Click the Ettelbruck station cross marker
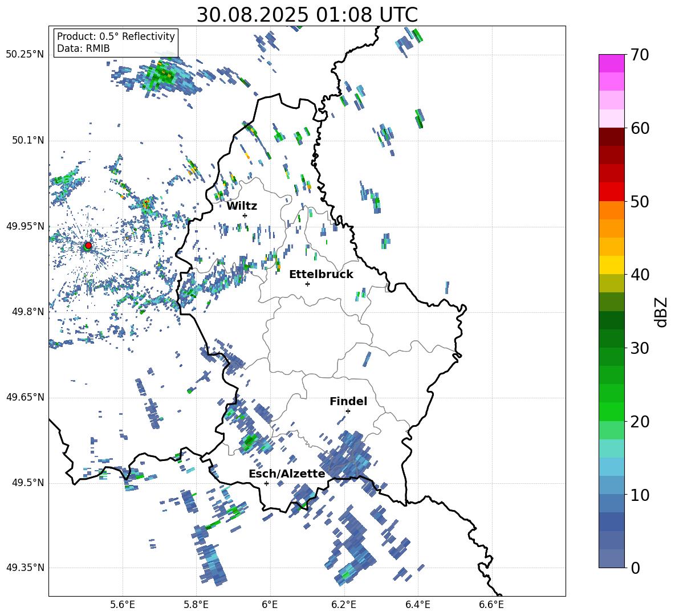Screen dimensions: 675x616 [307, 284]
